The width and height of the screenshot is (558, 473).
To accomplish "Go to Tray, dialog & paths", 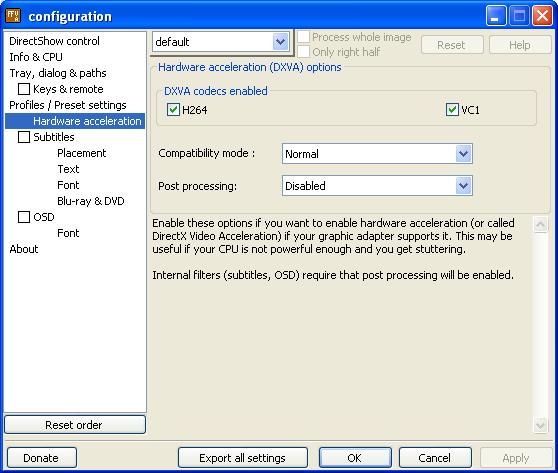I will pyautogui.click(x=58, y=73).
